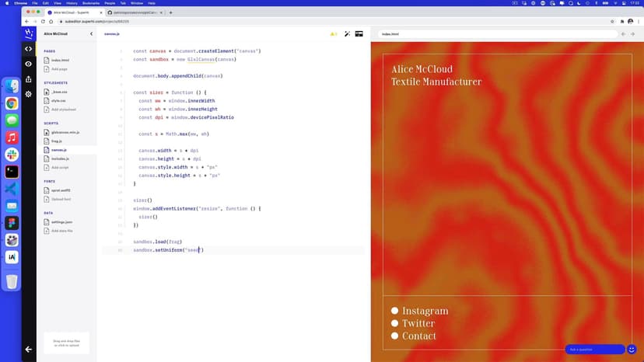This screenshot has height=362, width=644.
Task: Click the Ask a question chat field
Action: pos(594,350)
